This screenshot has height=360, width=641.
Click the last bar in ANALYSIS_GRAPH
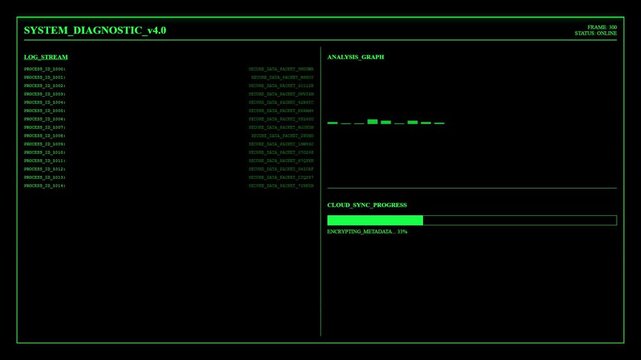click(x=439, y=123)
